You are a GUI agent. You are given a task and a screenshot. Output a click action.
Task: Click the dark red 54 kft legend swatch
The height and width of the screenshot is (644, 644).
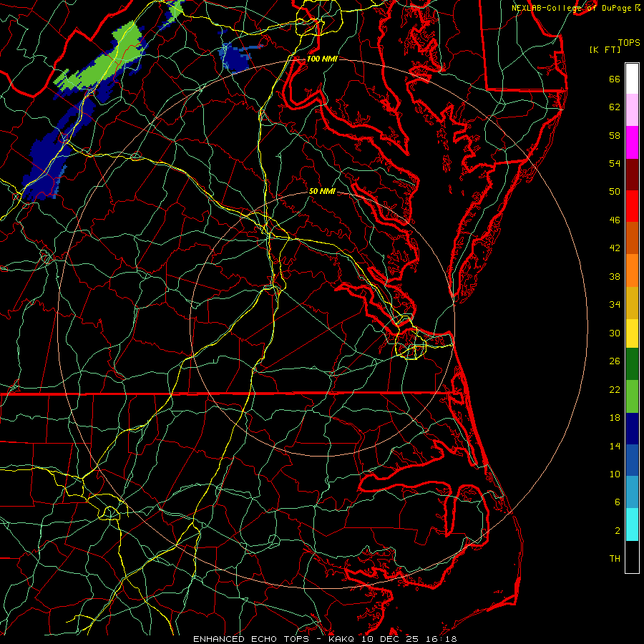pos(632,174)
